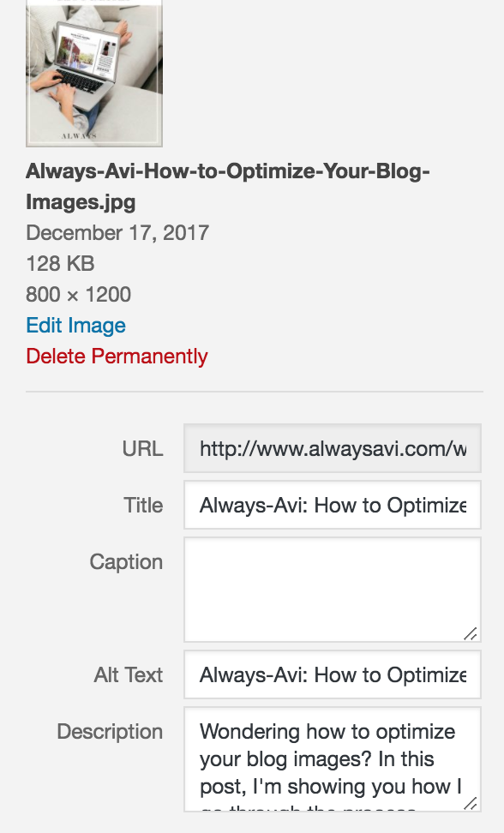Image resolution: width=504 pixels, height=833 pixels.
Task: Open the Edit Image link
Action: pyautogui.click(x=76, y=325)
